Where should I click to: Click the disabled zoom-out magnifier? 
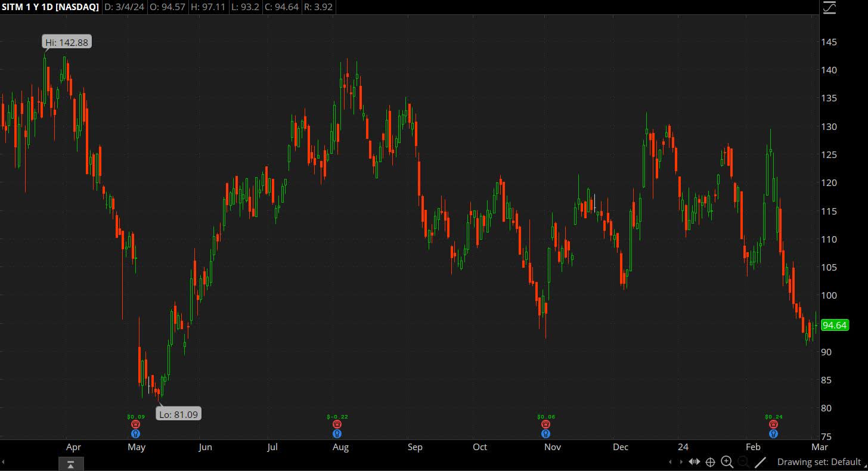click(743, 462)
